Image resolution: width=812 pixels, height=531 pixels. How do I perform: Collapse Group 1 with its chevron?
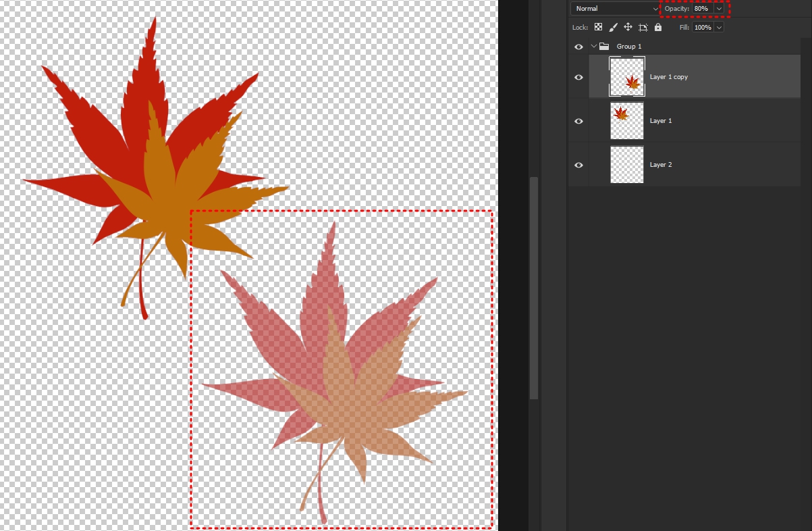point(594,47)
